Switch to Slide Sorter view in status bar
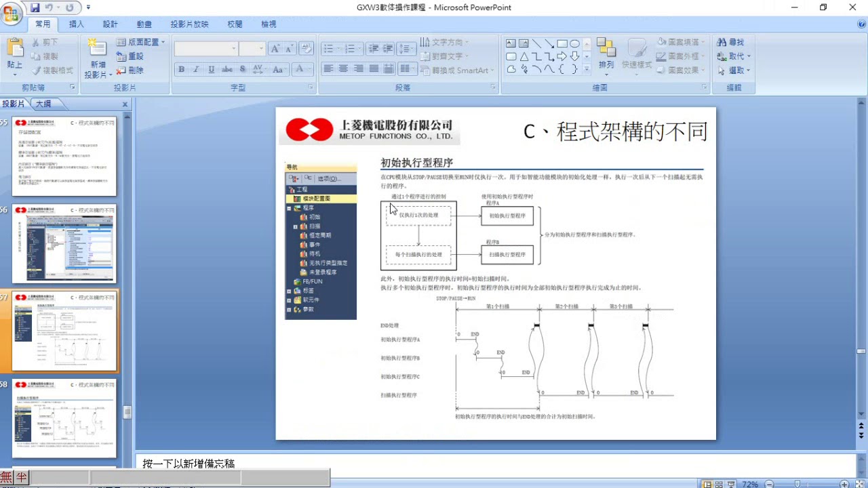 (x=719, y=484)
